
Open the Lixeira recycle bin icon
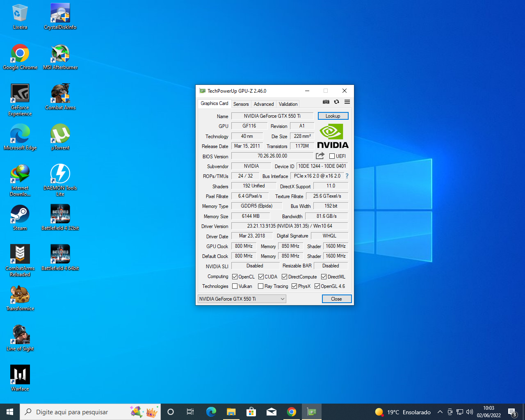(20, 16)
